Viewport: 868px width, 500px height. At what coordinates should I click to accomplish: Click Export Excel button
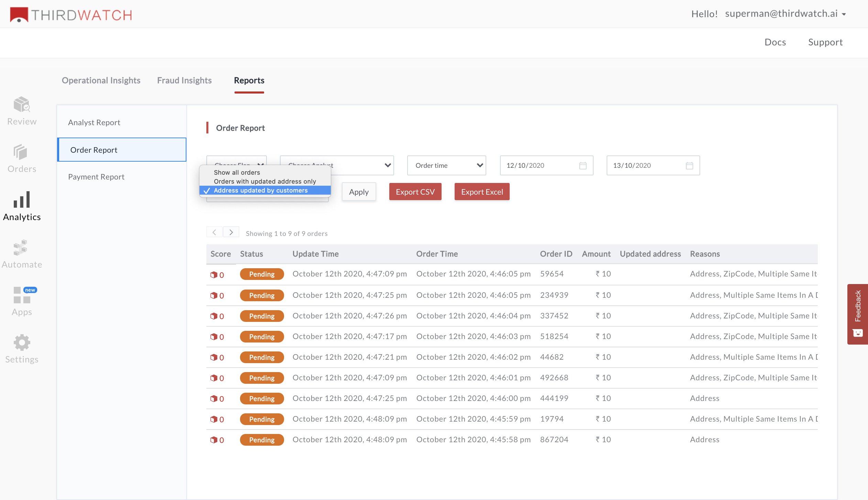pyautogui.click(x=482, y=192)
